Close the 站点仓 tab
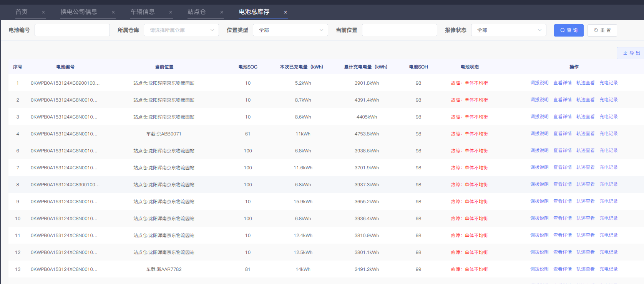This screenshot has height=284, width=644. coord(222,12)
